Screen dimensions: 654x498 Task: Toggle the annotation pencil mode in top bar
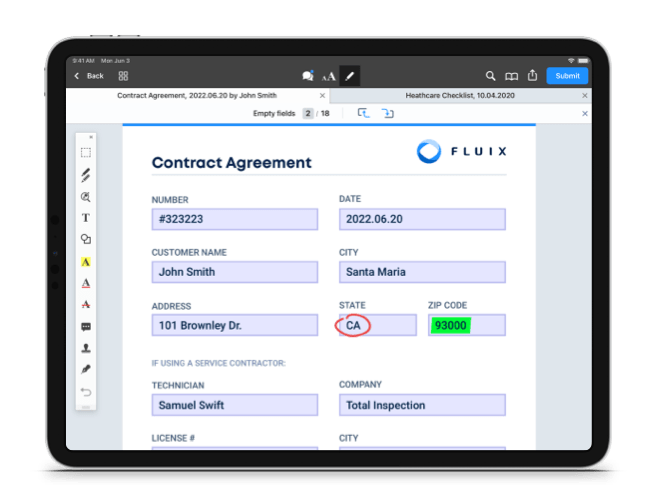(349, 76)
